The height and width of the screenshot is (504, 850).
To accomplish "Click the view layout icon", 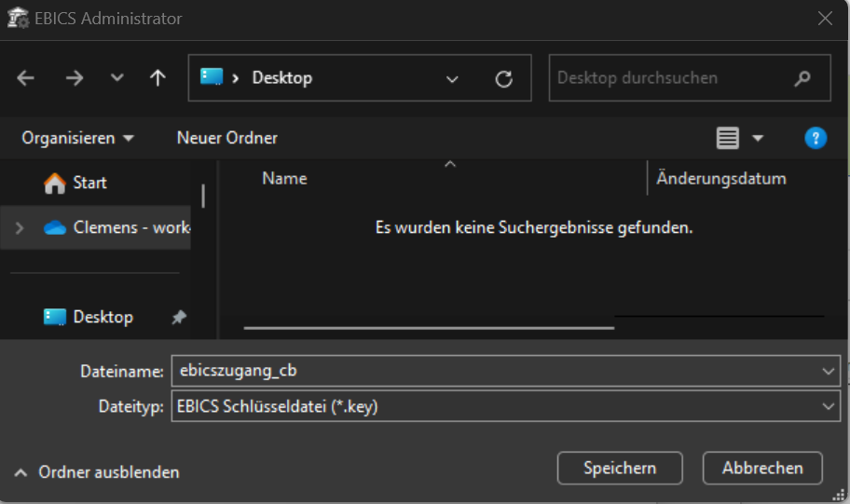I will pos(728,138).
